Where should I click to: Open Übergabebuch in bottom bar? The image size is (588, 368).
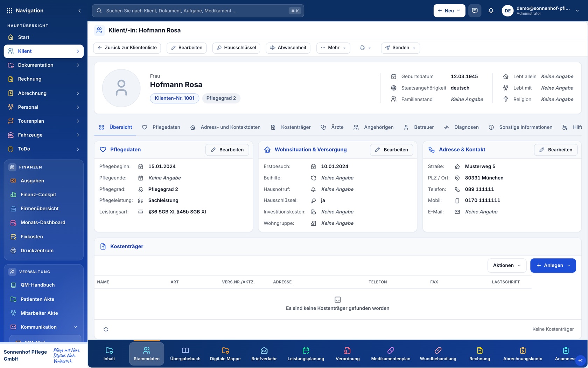(x=185, y=354)
